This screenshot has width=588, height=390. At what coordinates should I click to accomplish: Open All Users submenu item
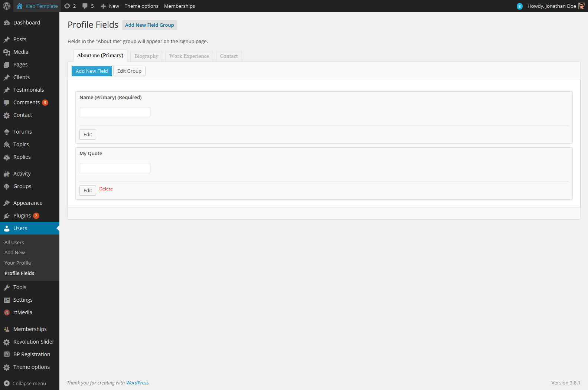[14, 242]
